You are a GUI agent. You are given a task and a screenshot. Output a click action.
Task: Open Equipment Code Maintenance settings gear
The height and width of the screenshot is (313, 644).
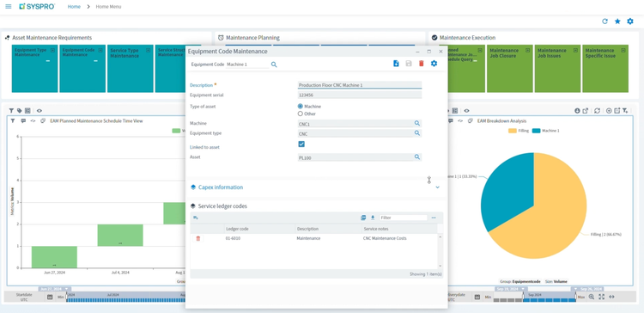(x=434, y=64)
